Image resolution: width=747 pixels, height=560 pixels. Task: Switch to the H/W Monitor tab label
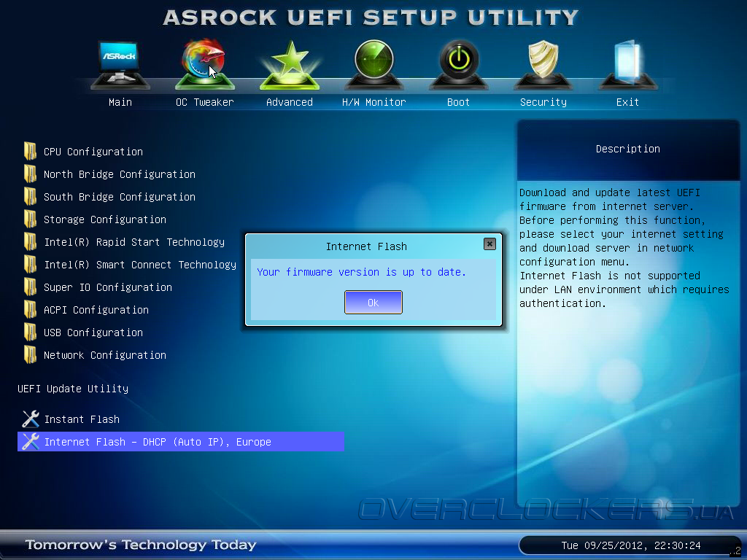374,102
